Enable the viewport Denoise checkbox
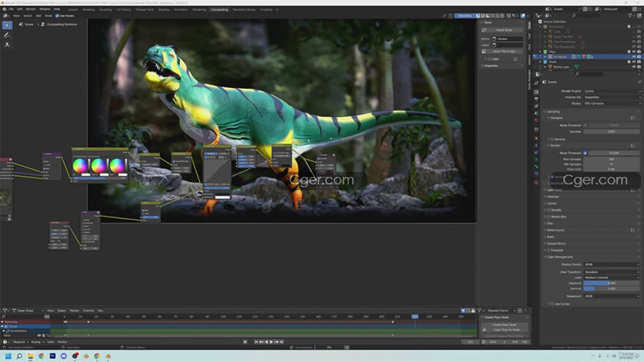This screenshot has width=644, height=362. click(552, 140)
